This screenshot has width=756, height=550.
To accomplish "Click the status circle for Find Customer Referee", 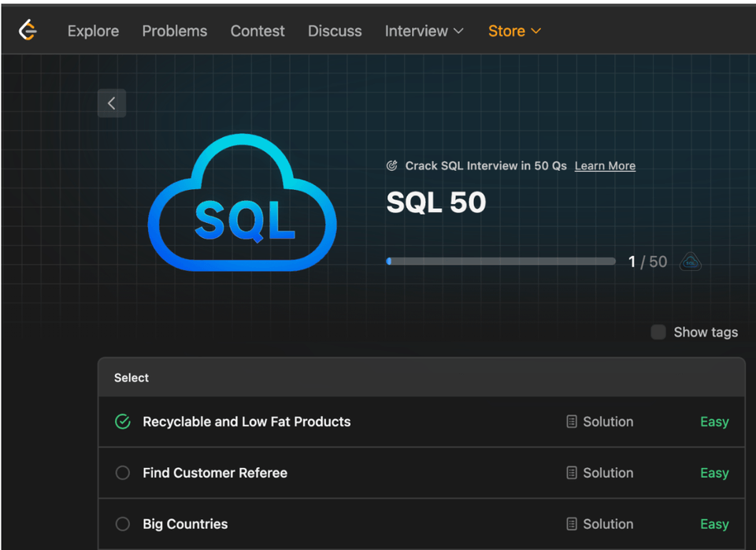I will [123, 473].
